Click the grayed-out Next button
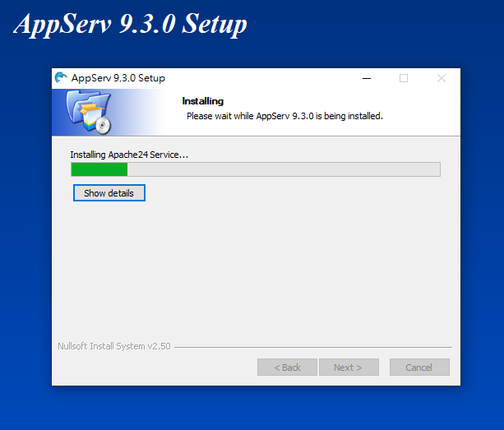This screenshot has width=504, height=430. 349,367
